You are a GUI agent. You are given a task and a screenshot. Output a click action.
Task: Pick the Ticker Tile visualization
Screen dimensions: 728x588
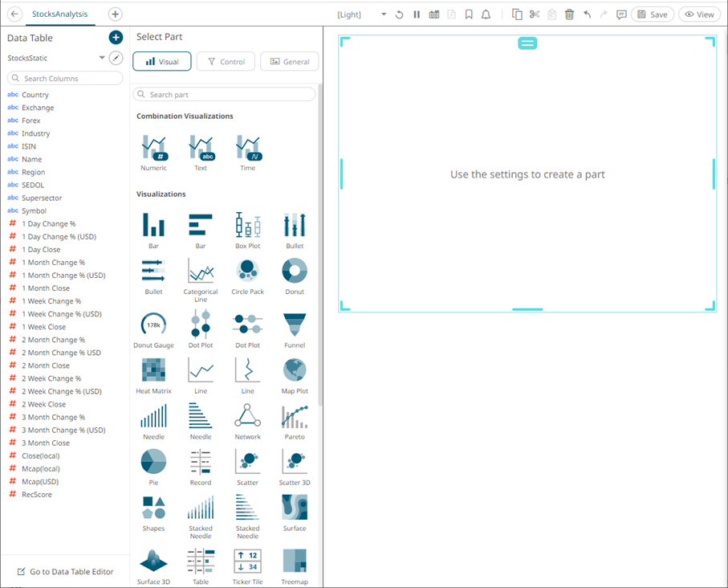pos(247,564)
